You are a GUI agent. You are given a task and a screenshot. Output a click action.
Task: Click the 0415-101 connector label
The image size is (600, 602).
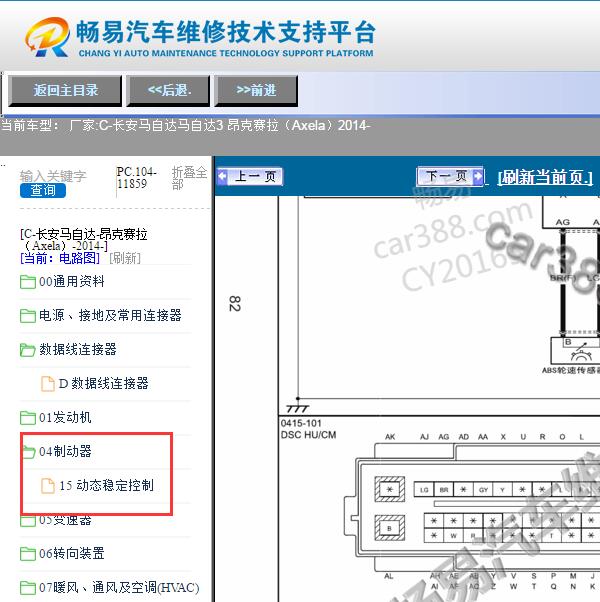pos(301,423)
